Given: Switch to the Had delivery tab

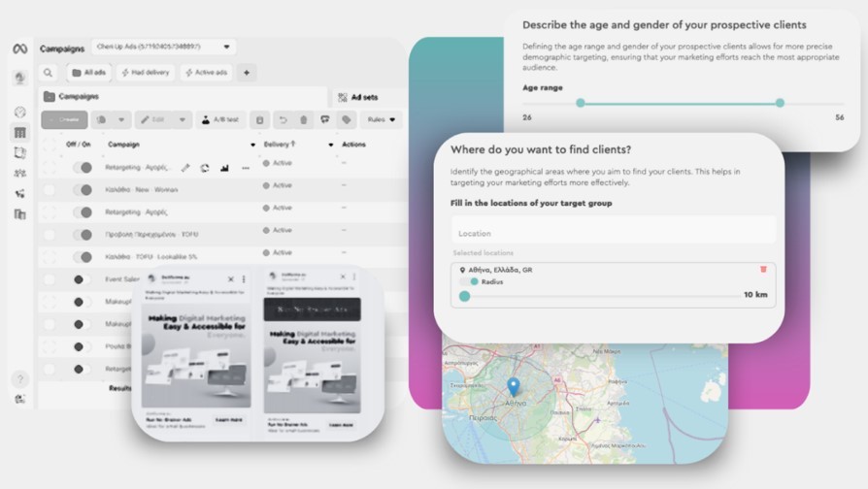Looking at the screenshot, I should pyautogui.click(x=146, y=73).
